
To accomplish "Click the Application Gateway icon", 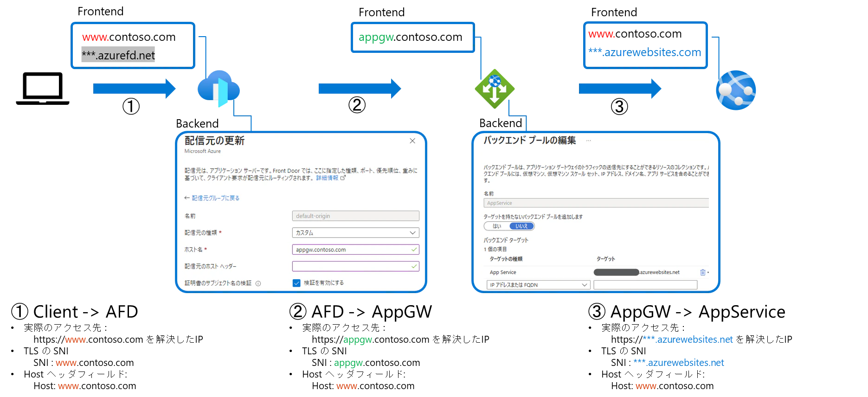I will click(495, 89).
